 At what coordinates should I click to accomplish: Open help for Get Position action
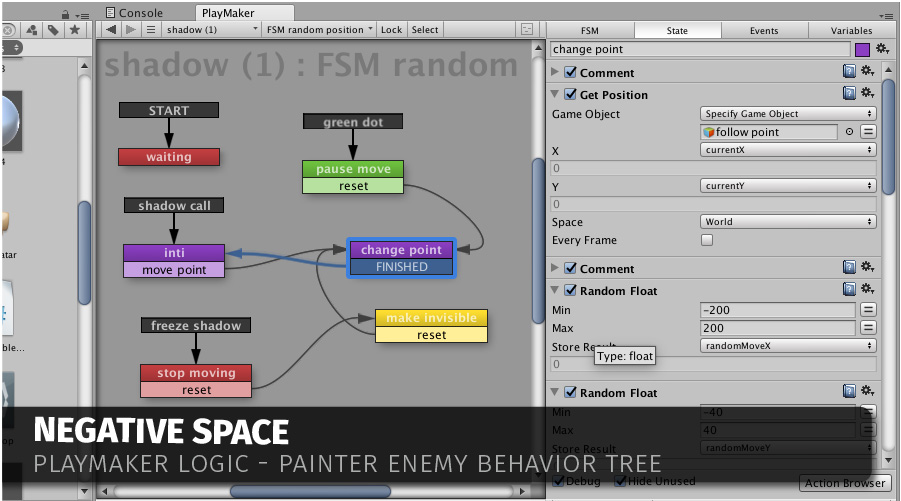tap(849, 94)
